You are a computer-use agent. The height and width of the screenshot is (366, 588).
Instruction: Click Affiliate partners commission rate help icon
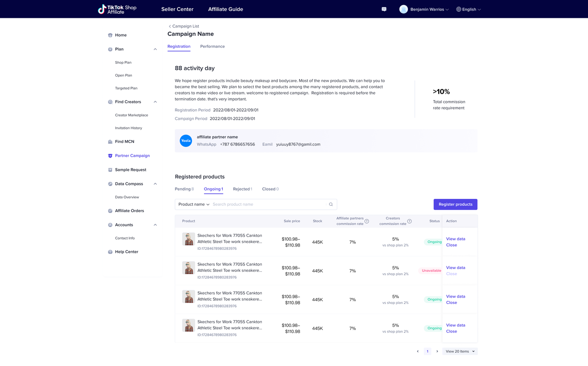coord(367,221)
